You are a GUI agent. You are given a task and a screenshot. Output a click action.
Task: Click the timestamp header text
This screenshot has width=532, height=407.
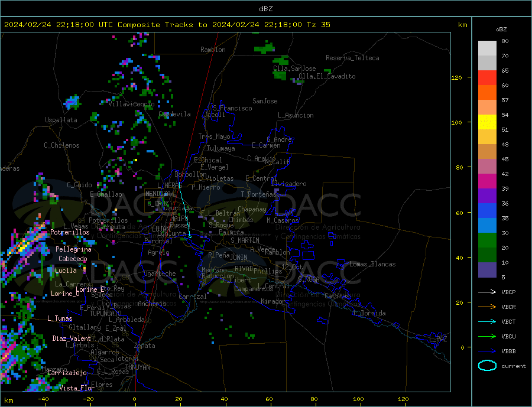click(x=167, y=25)
